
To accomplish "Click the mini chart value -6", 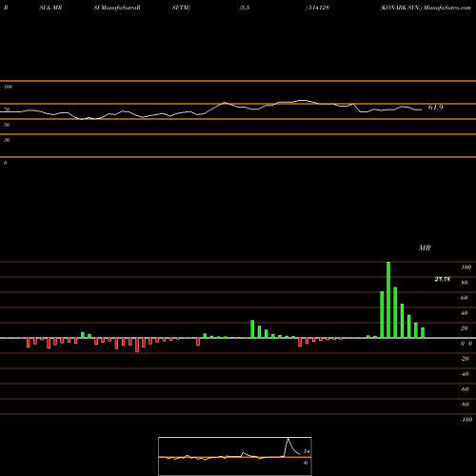I will (x=306, y=463).
